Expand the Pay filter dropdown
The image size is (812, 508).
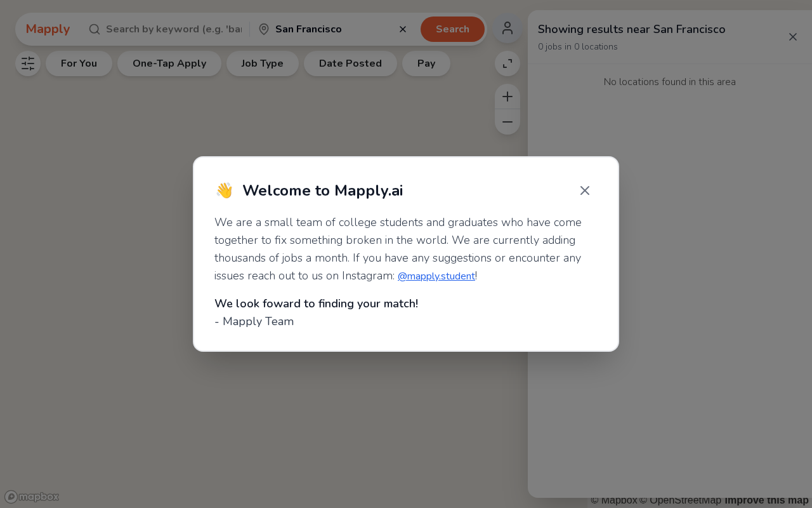tap(426, 63)
